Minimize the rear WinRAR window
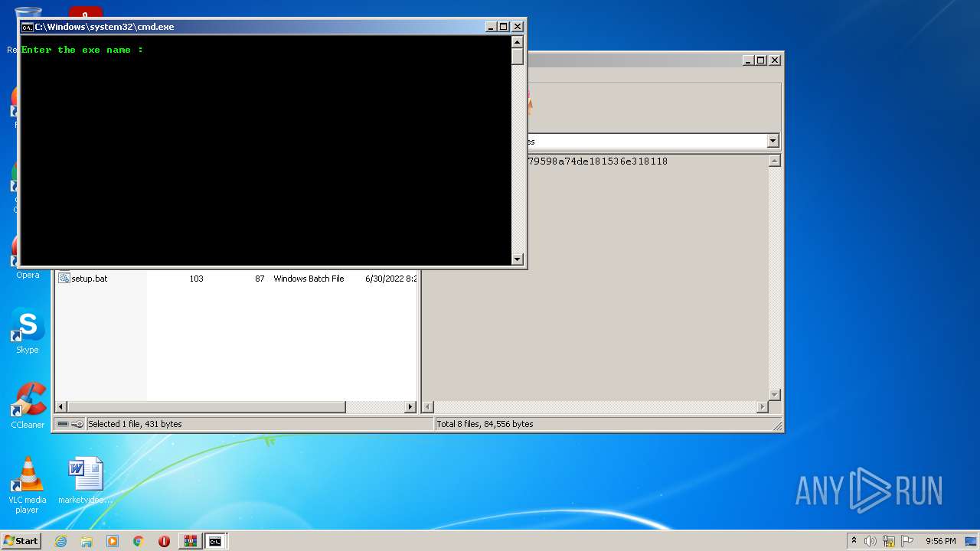The image size is (980, 551). pos(748,60)
